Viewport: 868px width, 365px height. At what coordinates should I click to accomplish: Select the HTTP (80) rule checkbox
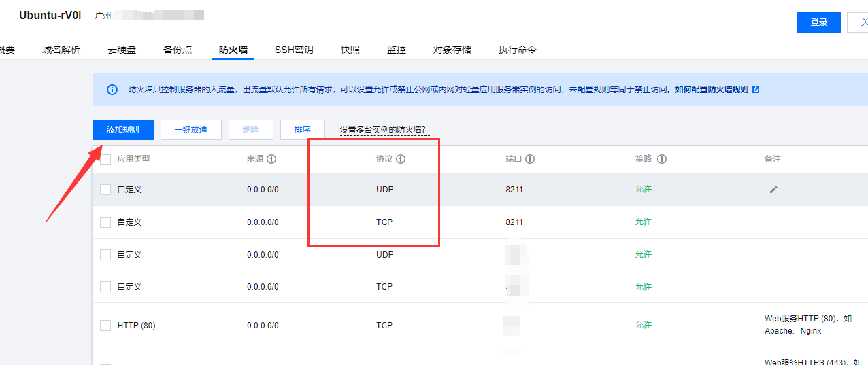[x=105, y=326]
